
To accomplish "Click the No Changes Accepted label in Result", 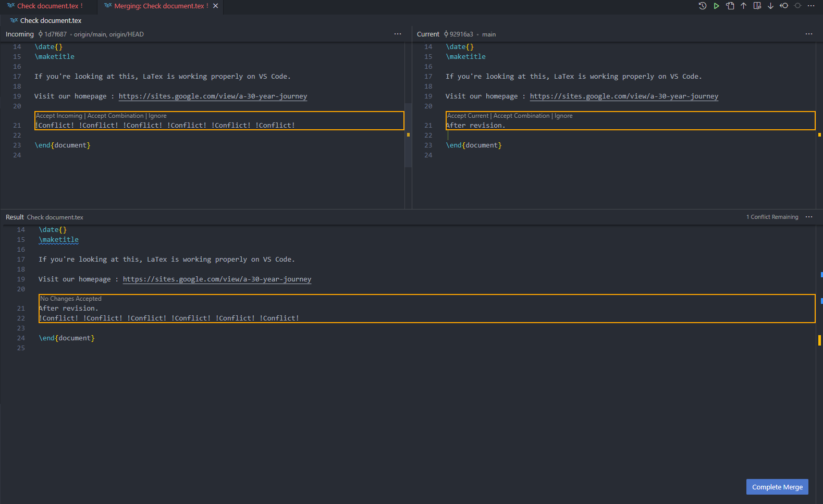I will tap(71, 299).
